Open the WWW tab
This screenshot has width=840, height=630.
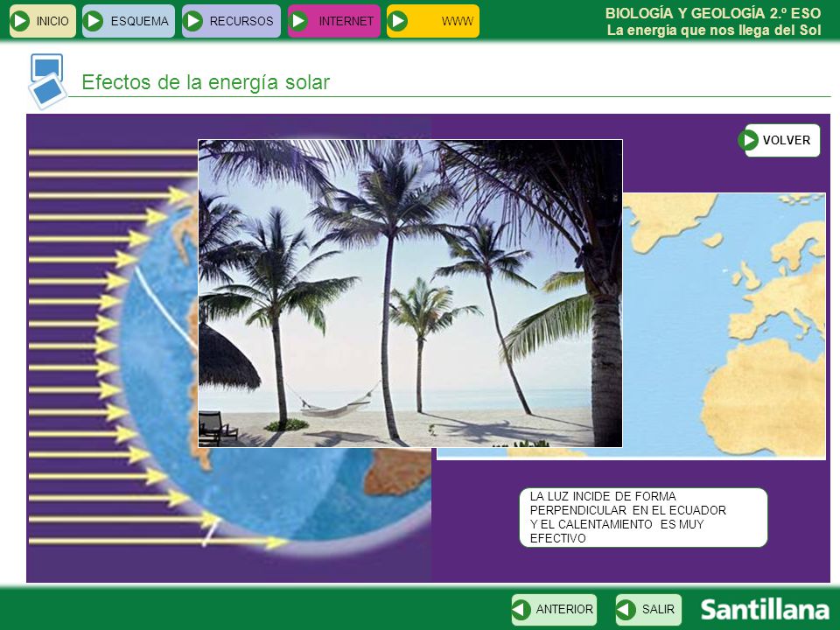433,21
